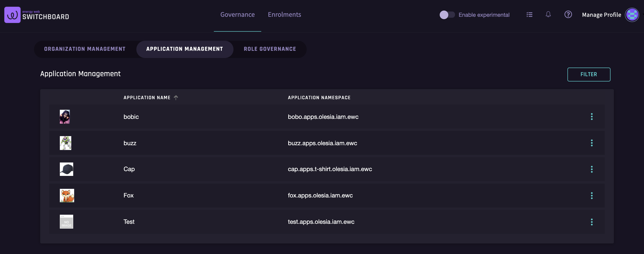Screen dimensions: 644x254
Task: Expand actions menu for Test row
Action: (592, 222)
